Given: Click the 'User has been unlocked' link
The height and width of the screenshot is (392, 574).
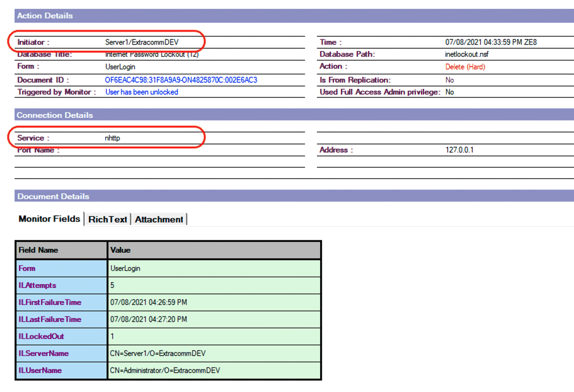Looking at the screenshot, I should tap(141, 92).
